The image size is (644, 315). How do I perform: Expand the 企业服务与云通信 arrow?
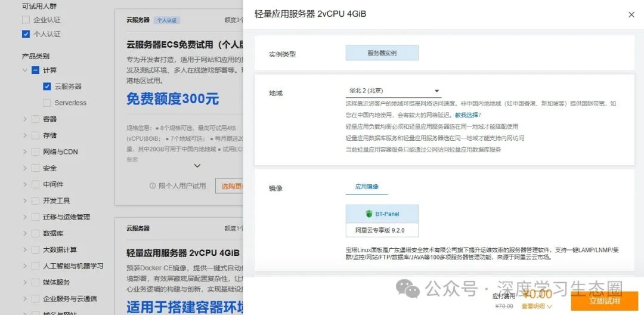tap(24, 298)
